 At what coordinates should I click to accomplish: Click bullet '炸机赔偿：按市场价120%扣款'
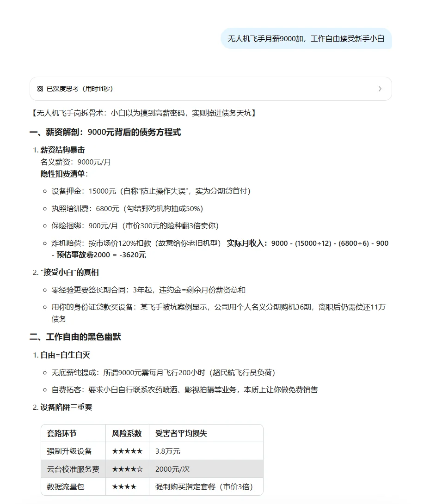click(x=136, y=243)
